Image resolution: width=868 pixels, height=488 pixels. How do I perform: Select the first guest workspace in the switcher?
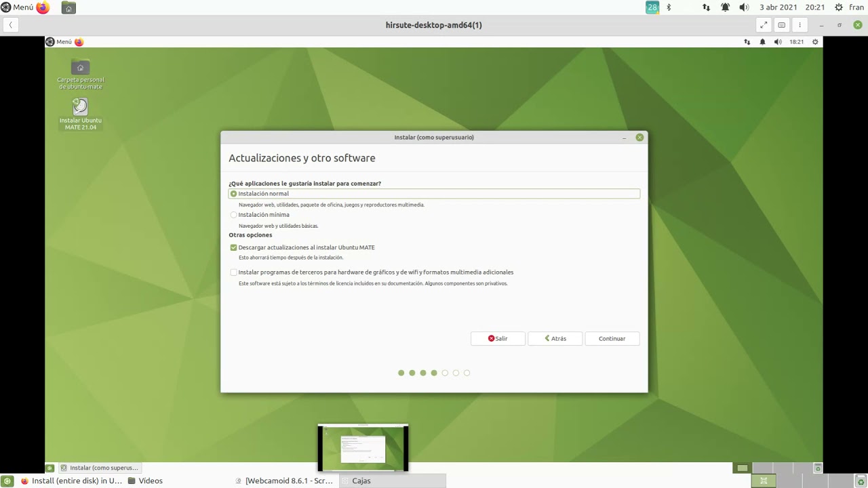[742, 468]
